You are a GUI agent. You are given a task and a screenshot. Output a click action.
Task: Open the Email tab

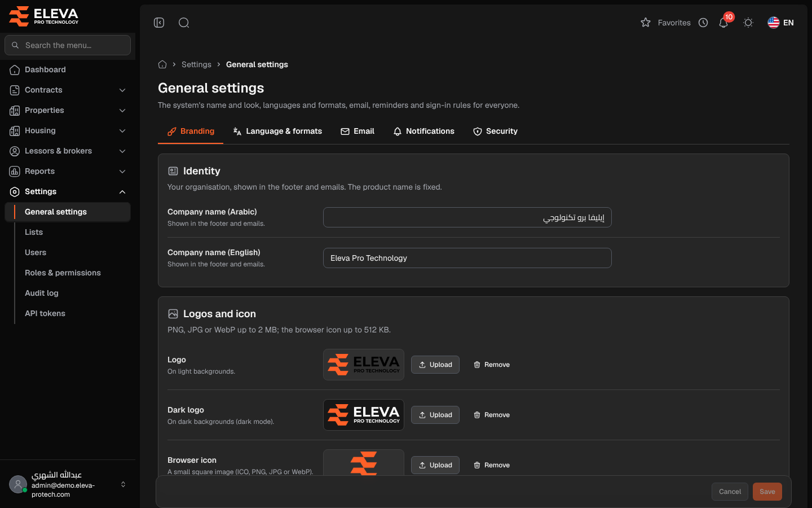click(x=358, y=131)
